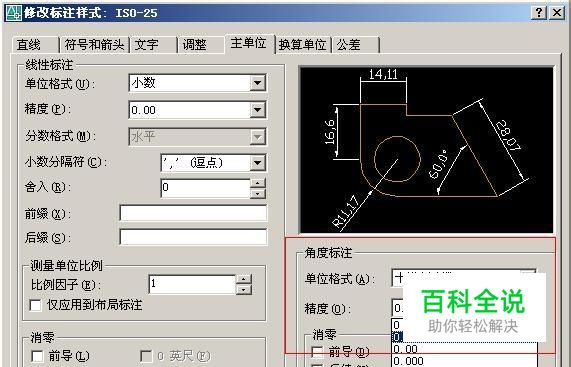Open the 直线 tab
Screen dimensions: 571x367
(x=35, y=45)
